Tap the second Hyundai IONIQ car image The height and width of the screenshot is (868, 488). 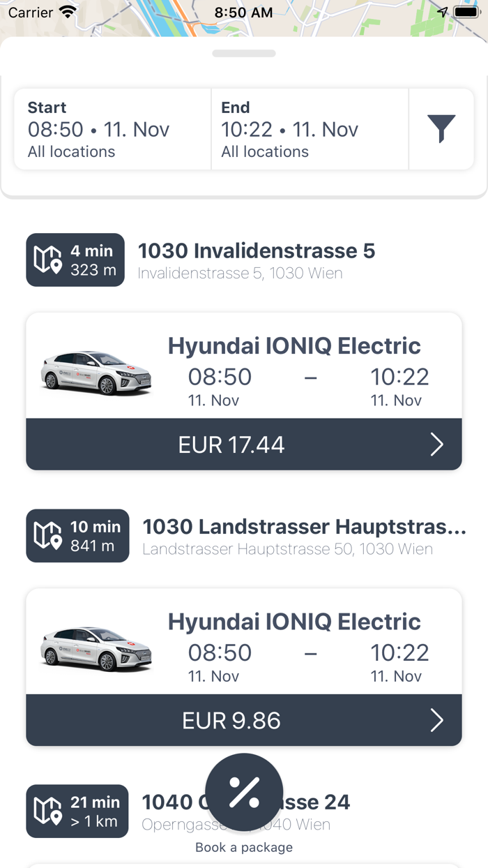(x=96, y=649)
